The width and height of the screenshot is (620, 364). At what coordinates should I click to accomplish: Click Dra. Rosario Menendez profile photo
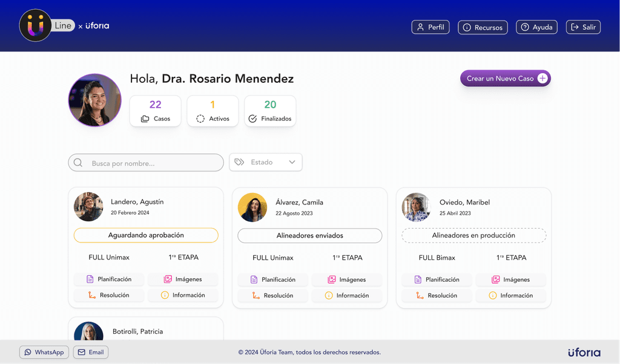click(95, 100)
